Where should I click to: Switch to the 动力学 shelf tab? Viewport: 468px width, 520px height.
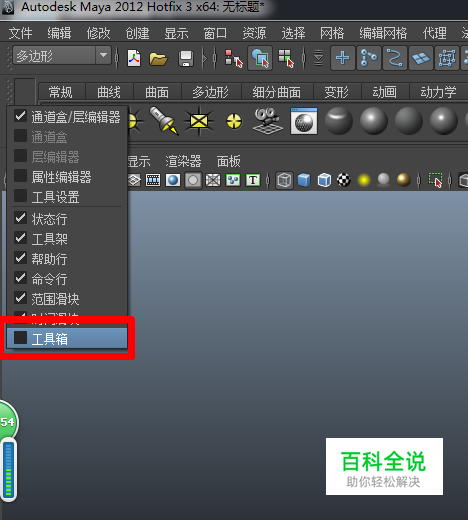[438, 92]
